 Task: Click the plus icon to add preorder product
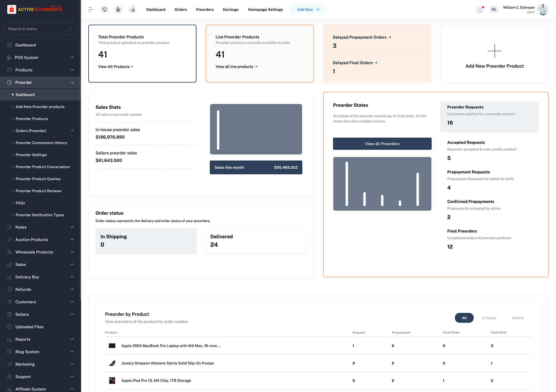[494, 51]
